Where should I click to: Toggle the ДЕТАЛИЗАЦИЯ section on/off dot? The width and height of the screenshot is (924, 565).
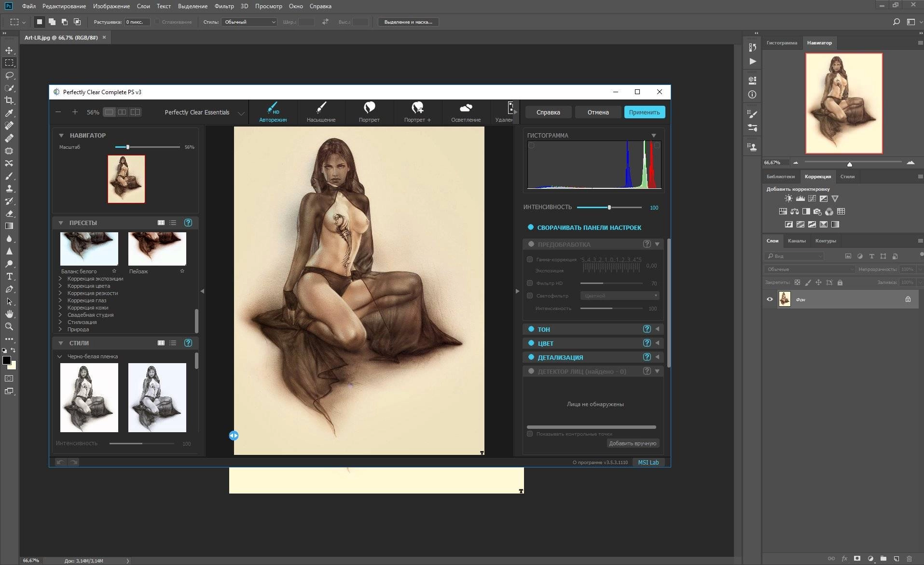(x=531, y=357)
